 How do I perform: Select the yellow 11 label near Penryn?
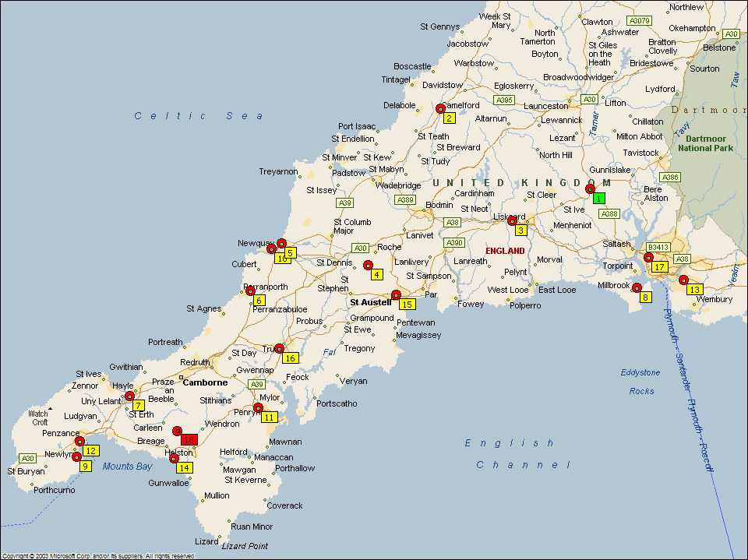tap(269, 417)
